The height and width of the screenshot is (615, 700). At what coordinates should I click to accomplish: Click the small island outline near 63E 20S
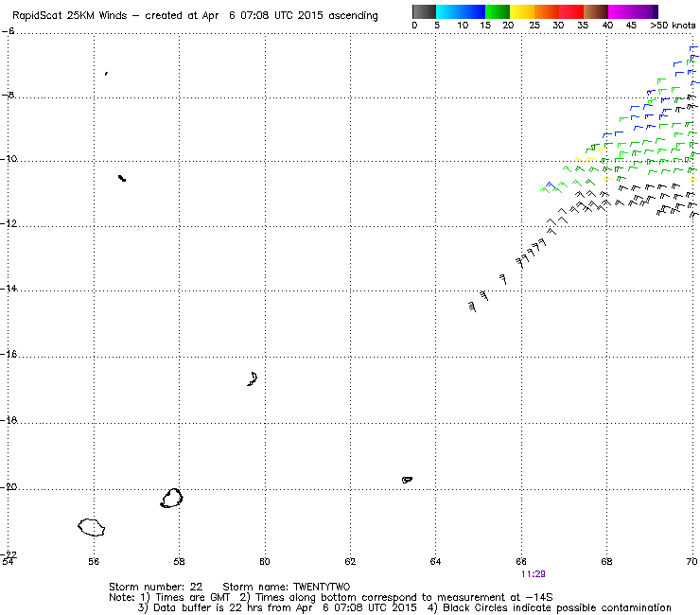(x=407, y=480)
